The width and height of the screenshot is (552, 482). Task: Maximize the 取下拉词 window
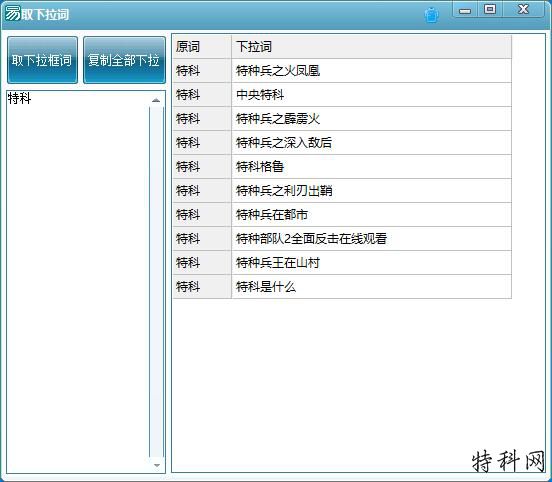(x=490, y=10)
